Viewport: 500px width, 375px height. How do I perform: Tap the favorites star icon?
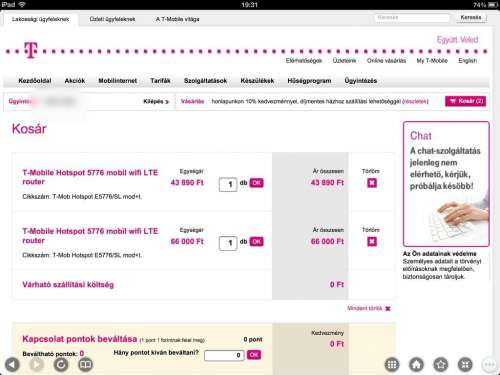pos(441,364)
